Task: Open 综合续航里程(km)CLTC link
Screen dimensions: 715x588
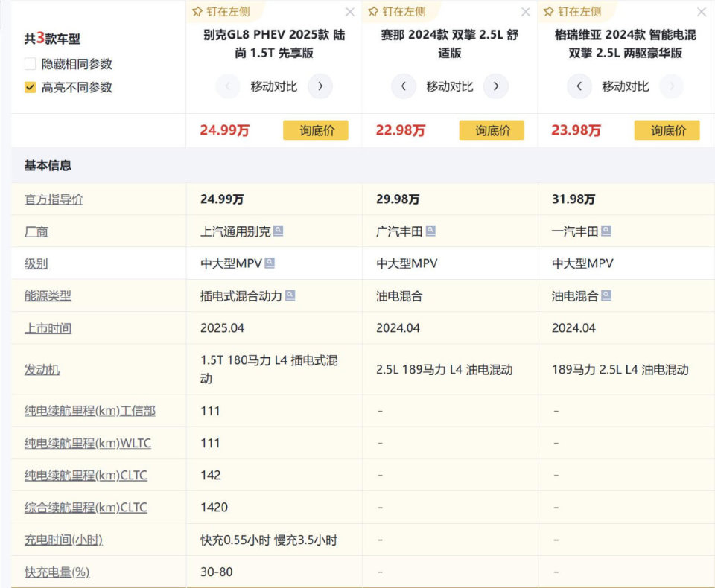Action: [86, 508]
